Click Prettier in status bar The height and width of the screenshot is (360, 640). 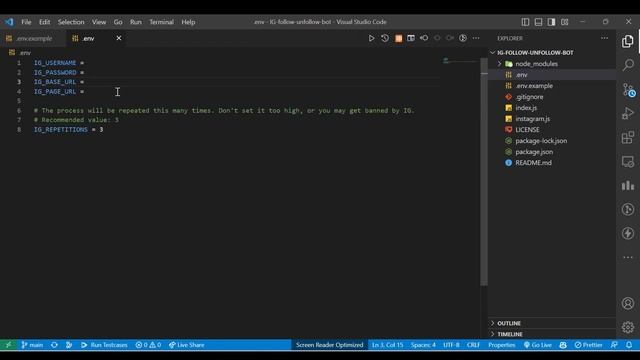[x=588, y=345]
